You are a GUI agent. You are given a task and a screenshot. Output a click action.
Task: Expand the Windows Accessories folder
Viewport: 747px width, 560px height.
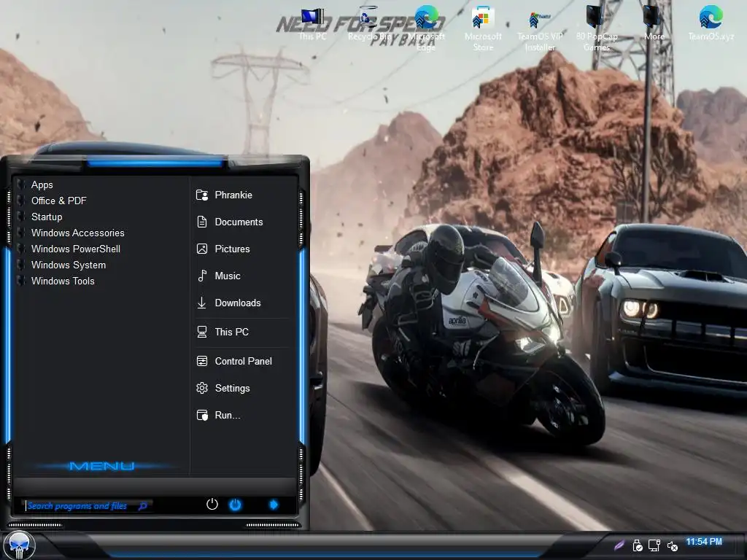[77, 233]
